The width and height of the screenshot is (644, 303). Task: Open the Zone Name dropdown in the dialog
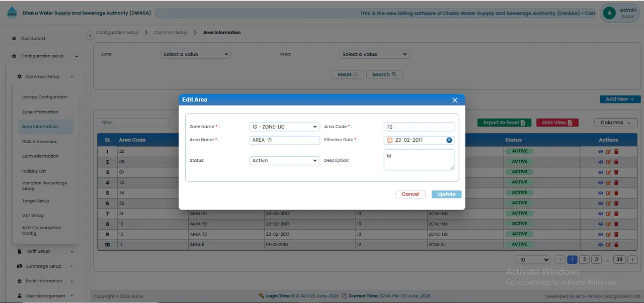pyautogui.click(x=285, y=127)
